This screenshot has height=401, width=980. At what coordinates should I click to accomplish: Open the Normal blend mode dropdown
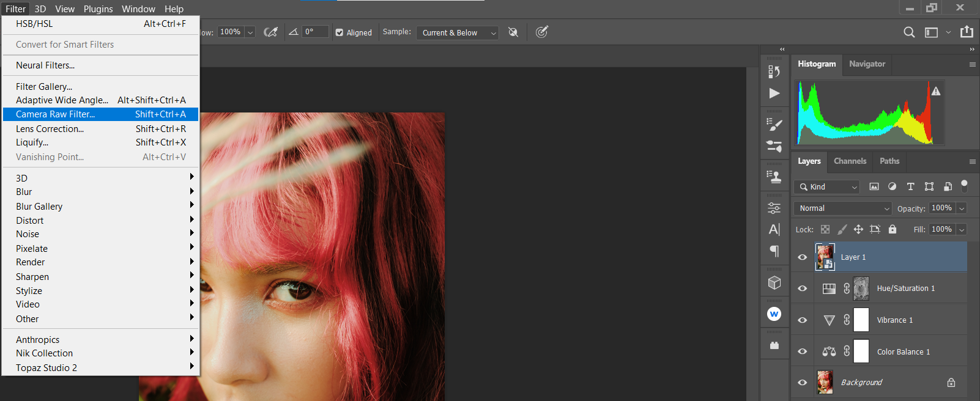point(843,208)
